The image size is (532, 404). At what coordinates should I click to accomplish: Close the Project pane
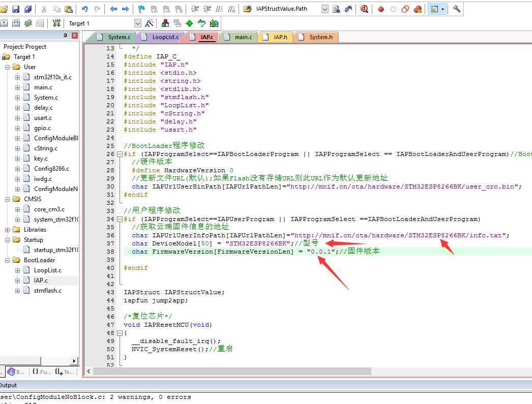[75, 36]
